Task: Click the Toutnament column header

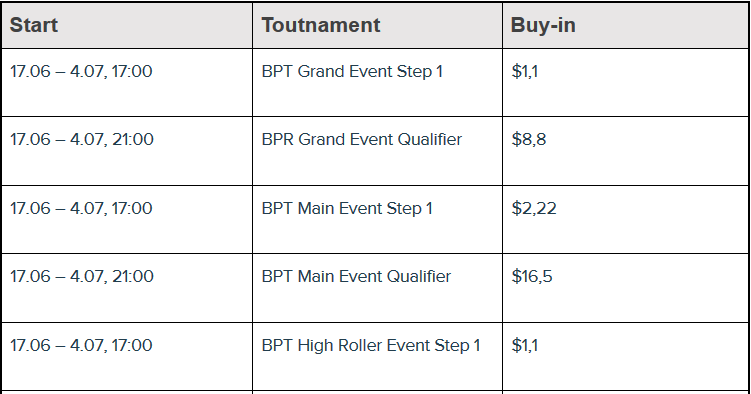Action: click(x=377, y=25)
